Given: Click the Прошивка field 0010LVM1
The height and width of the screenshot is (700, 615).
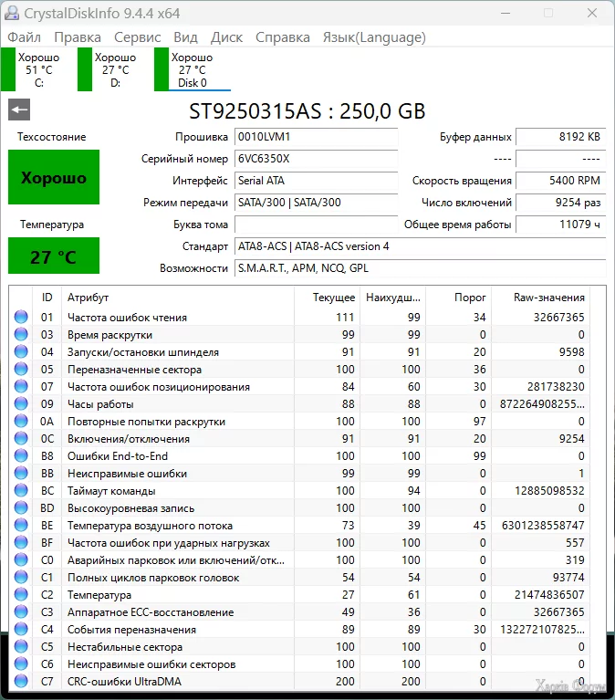Looking at the screenshot, I should click(316, 137).
